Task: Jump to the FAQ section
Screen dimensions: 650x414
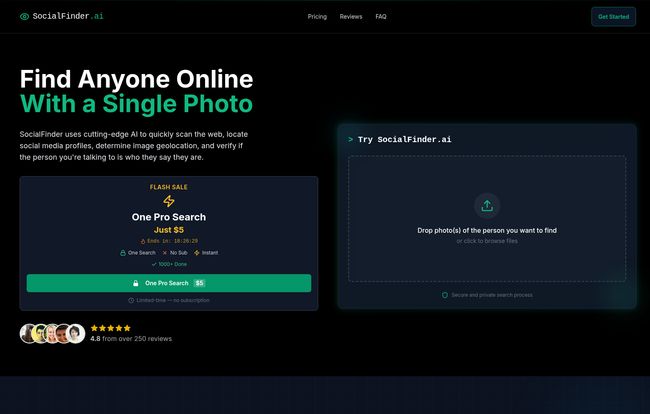Action: pyautogui.click(x=381, y=17)
